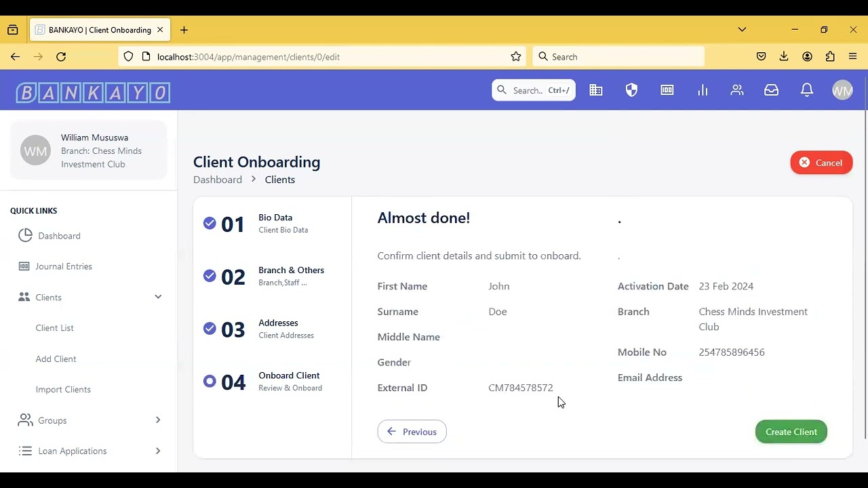Open the browser hamburger menu
The height and width of the screenshot is (488, 868).
click(853, 57)
